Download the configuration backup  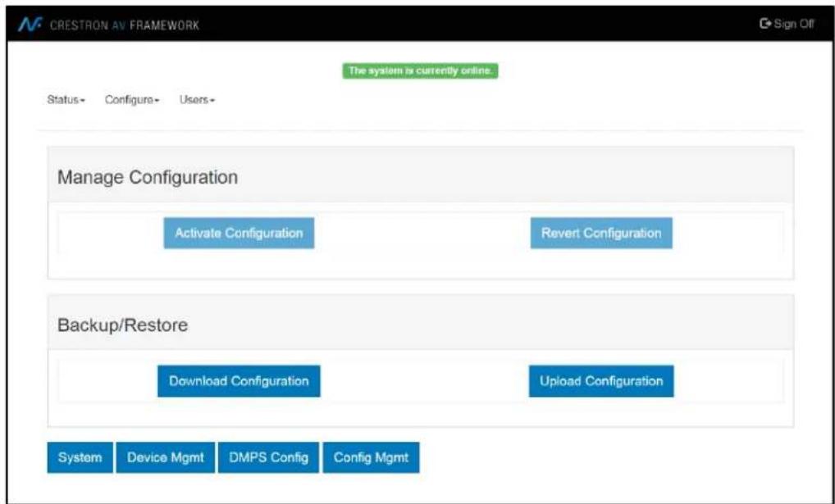[240, 381]
